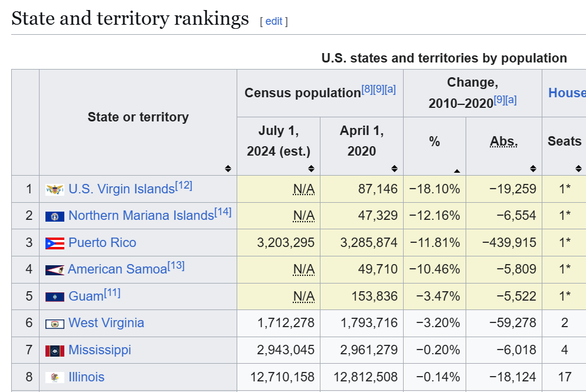Viewport: 586px width, 392px height.
Task: Open the Puerto Rico article link
Action: tap(102, 243)
